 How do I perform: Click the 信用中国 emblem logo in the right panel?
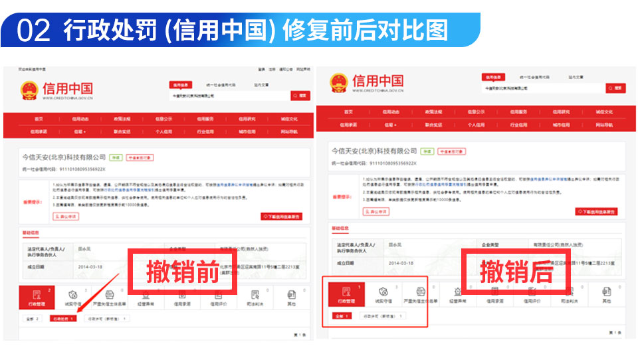tap(340, 83)
